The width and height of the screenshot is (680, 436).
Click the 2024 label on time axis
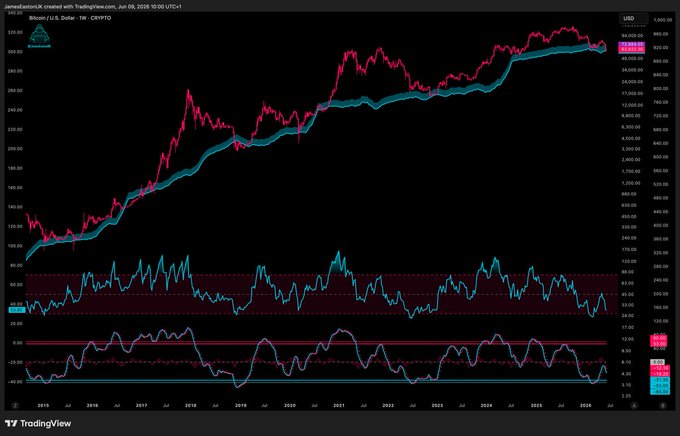click(486, 406)
